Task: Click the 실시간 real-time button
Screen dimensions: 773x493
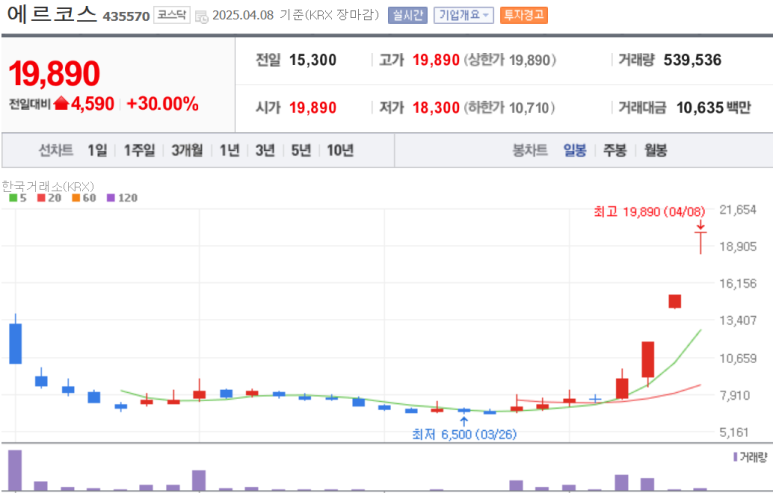Action: [408, 15]
